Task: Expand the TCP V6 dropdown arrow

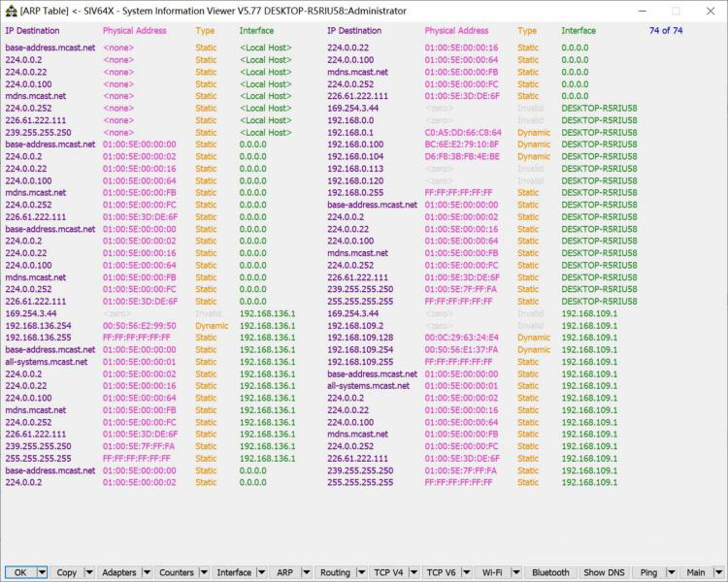Action: tap(467, 572)
